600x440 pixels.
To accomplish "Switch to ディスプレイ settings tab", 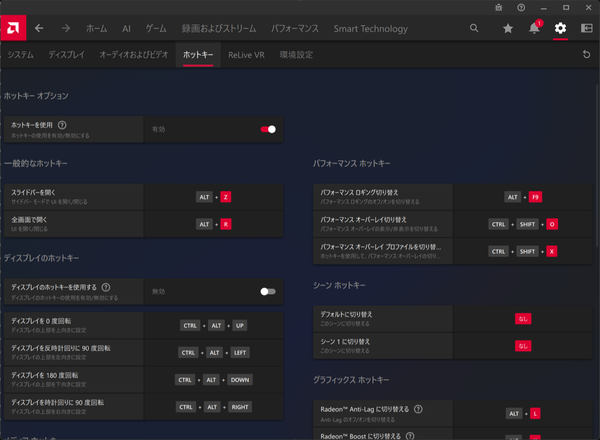I will click(x=67, y=55).
